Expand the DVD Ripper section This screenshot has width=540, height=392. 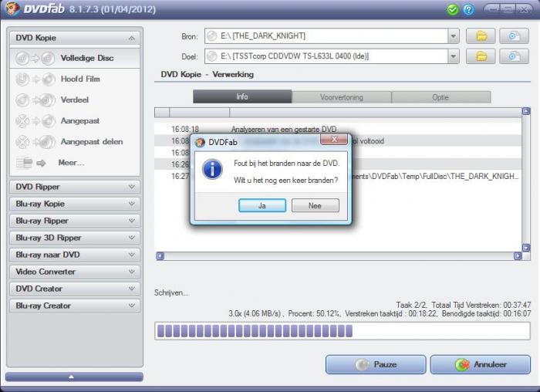point(75,187)
